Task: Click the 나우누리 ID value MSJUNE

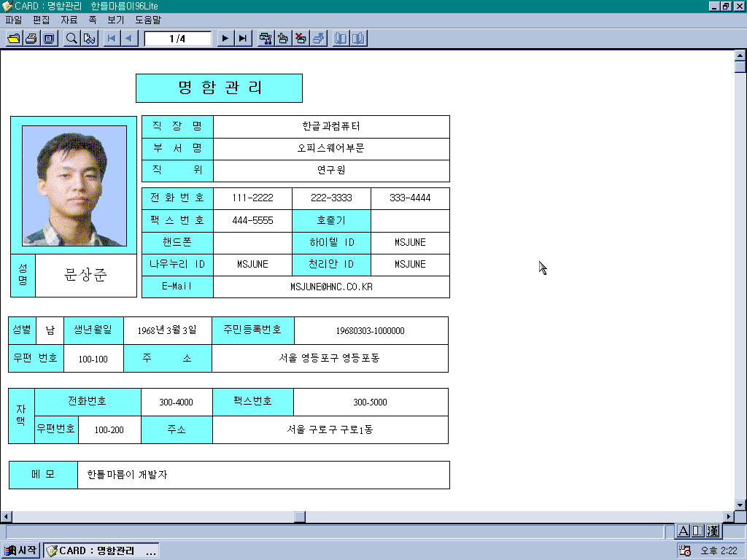Action: click(x=252, y=265)
